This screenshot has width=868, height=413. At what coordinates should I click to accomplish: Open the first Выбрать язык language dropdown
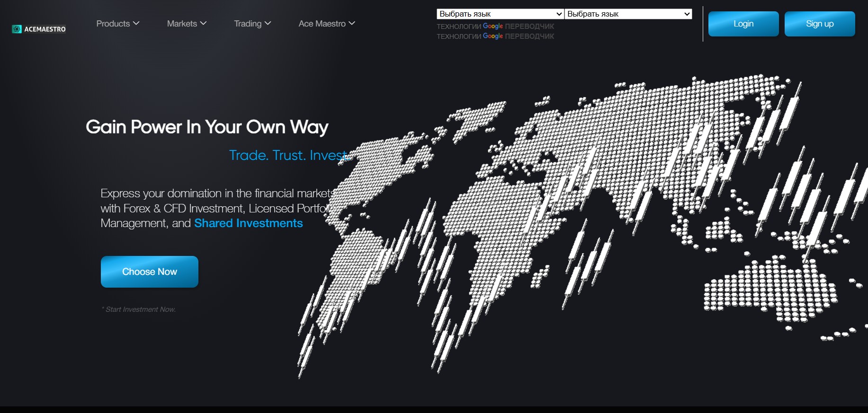(x=500, y=14)
